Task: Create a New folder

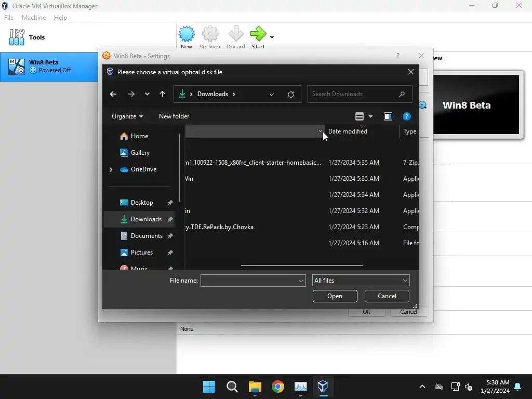Action: [174, 116]
